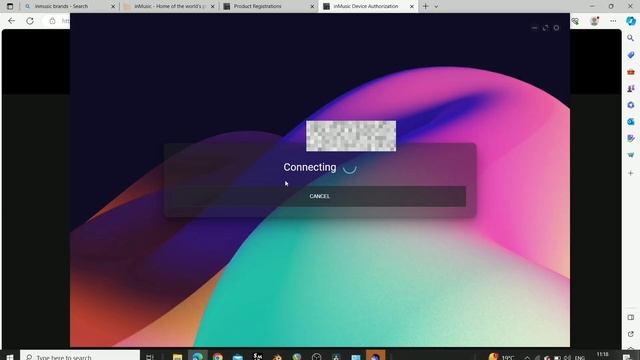The width and height of the screenshot is (640, 360).
Task: Go back in the browser
Action: [11, 21]
